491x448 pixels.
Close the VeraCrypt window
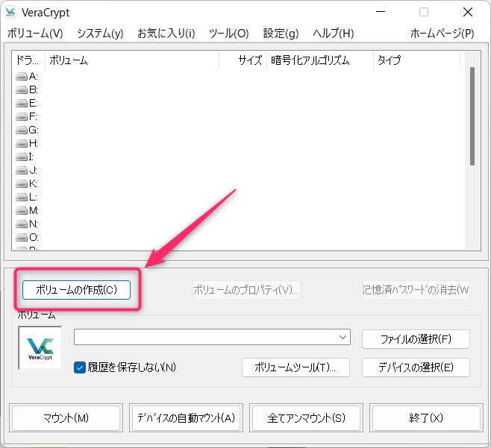(x=468, y=12)
